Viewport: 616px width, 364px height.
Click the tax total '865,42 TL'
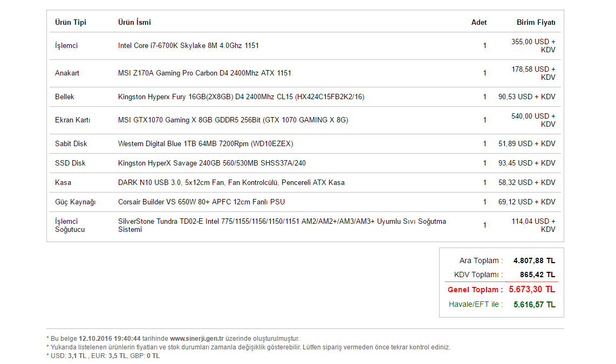point(537,275)
